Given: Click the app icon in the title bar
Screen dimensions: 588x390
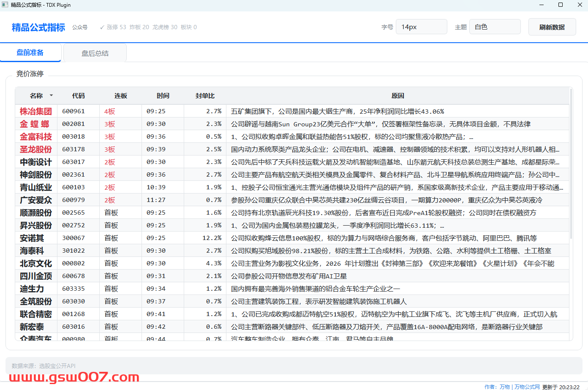Looking at the screenshot, I should tap(5, 5).
